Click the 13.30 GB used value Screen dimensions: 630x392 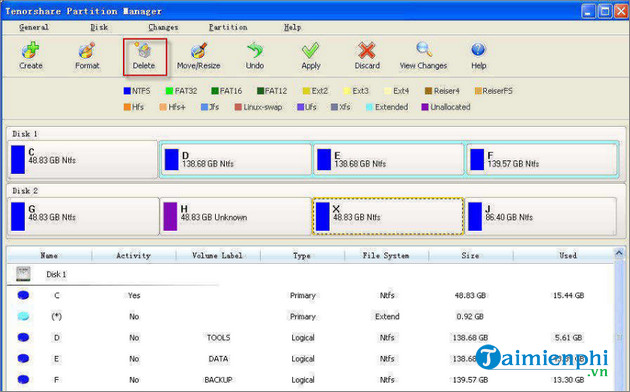pyautogui.click(x=568, y=380)
